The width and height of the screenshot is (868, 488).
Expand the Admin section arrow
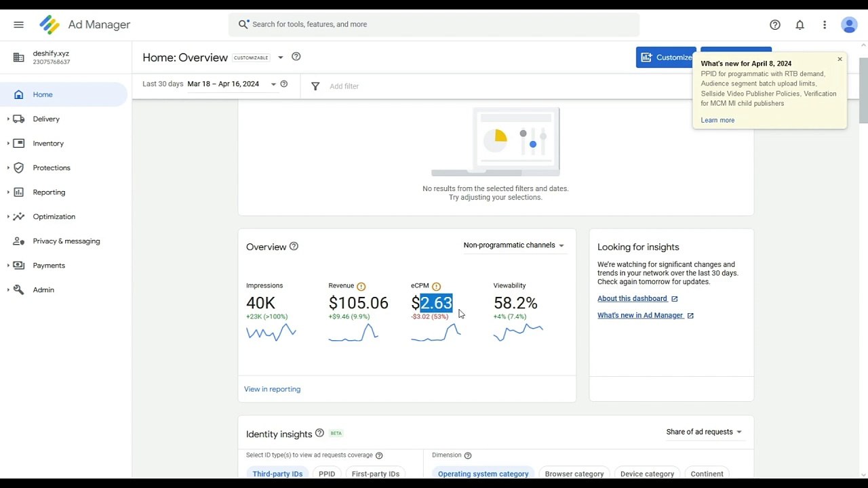click(8, 290)
